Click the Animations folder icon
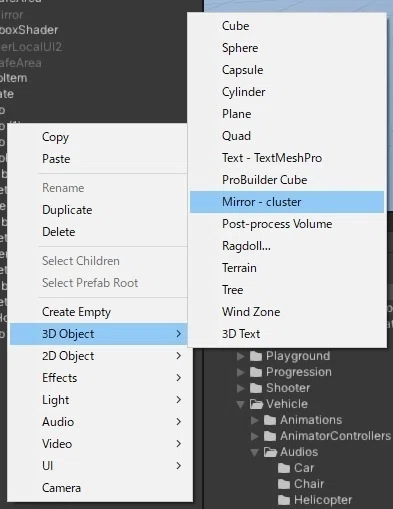This screenshot has width=393, height=509. [x=270, y=420]
